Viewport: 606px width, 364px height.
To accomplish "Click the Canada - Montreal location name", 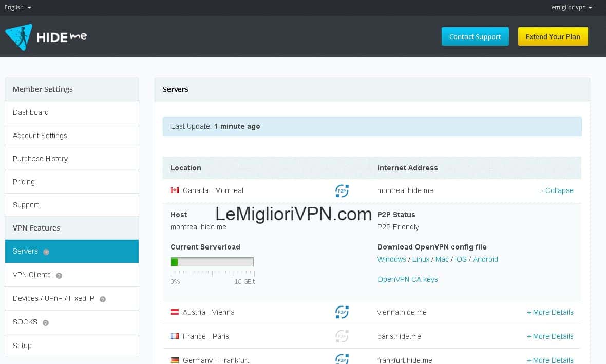I will 213,190.
